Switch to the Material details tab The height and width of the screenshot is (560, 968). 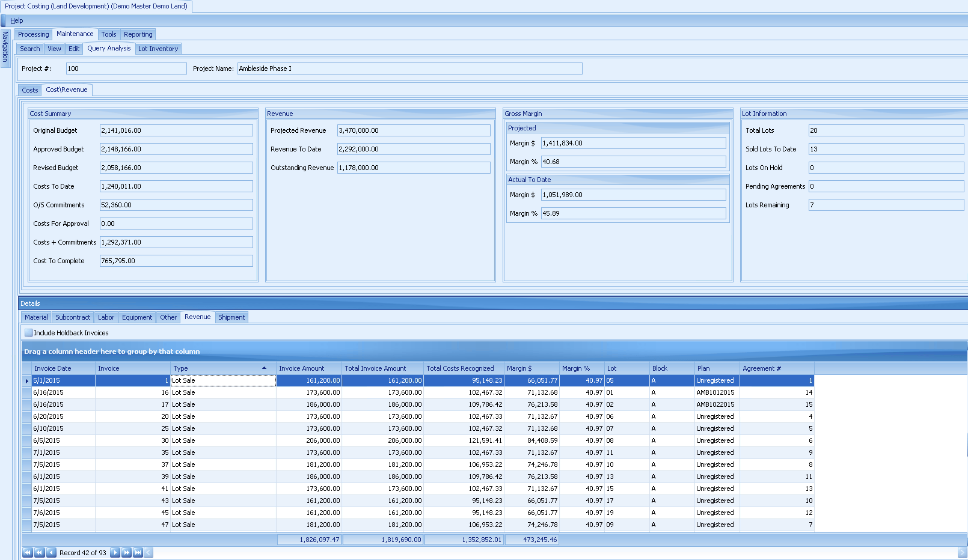(35, 317)
